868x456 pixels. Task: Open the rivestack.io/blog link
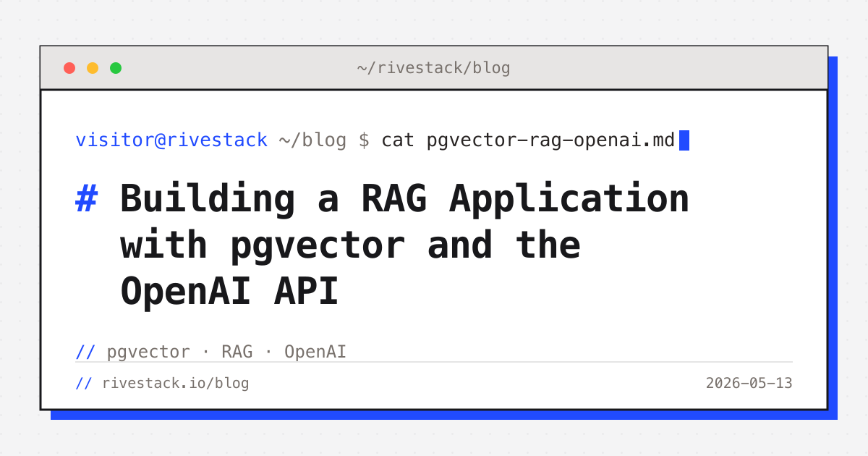pos(176,383)
